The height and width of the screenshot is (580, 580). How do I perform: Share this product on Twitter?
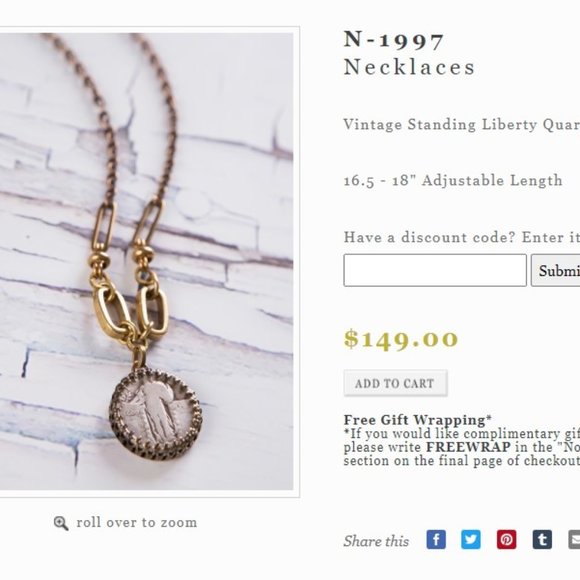471,539
